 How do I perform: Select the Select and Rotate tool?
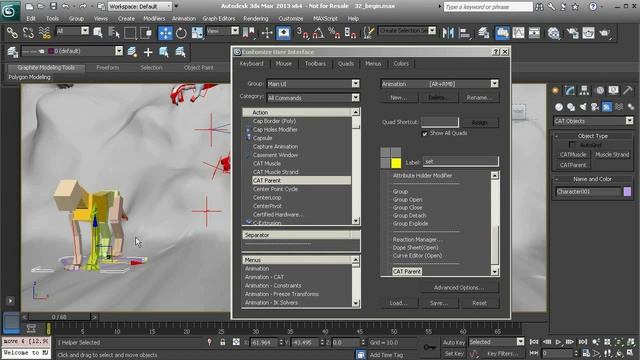coord(181,33)
